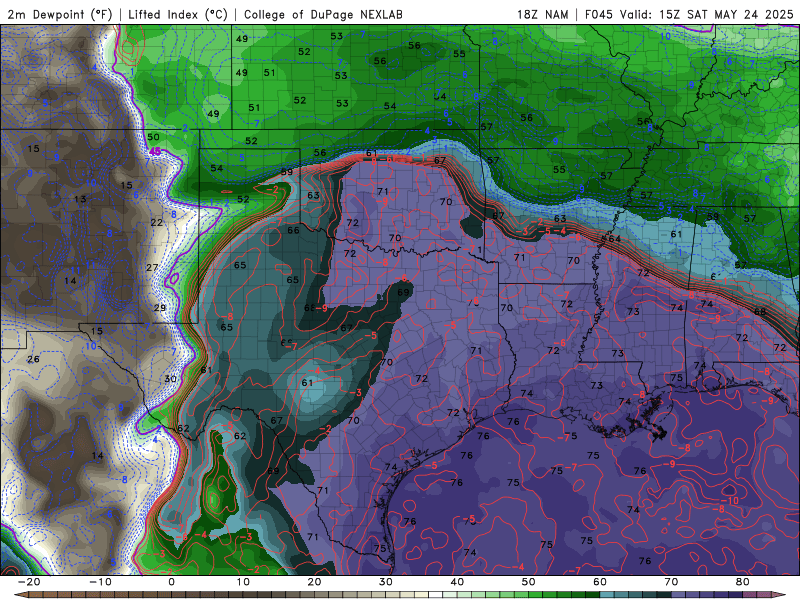This screenshot has width=800, height=600.
Task: Click the "22" dewpoint value on the map
Action: coord(157,222)
